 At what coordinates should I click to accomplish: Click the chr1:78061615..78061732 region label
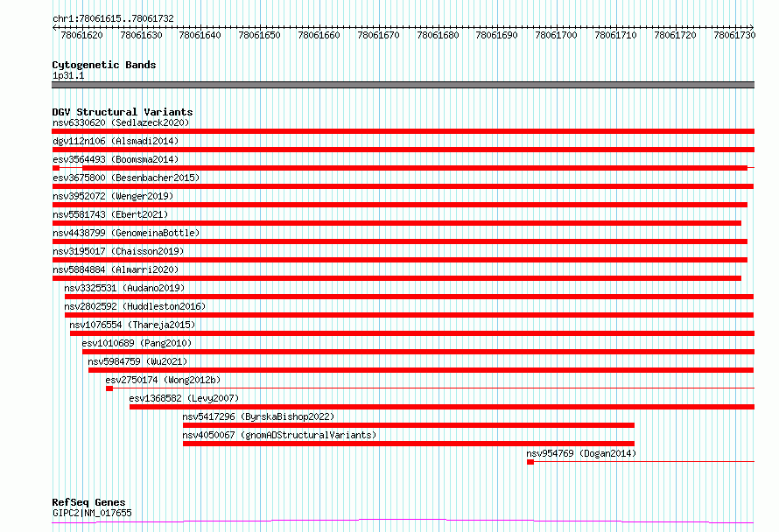[x=113, y=18]
